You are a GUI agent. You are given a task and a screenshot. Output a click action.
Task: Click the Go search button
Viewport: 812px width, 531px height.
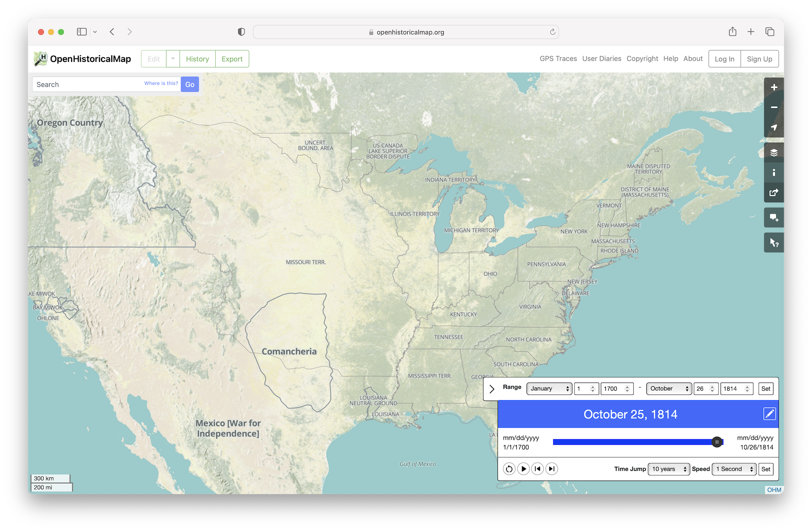click(x=190, y=84)
